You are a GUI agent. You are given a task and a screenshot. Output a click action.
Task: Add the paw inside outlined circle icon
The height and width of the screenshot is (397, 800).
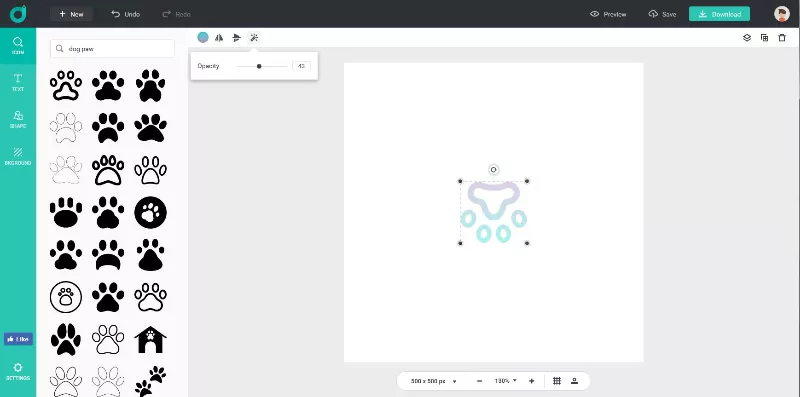pos(66,297)
